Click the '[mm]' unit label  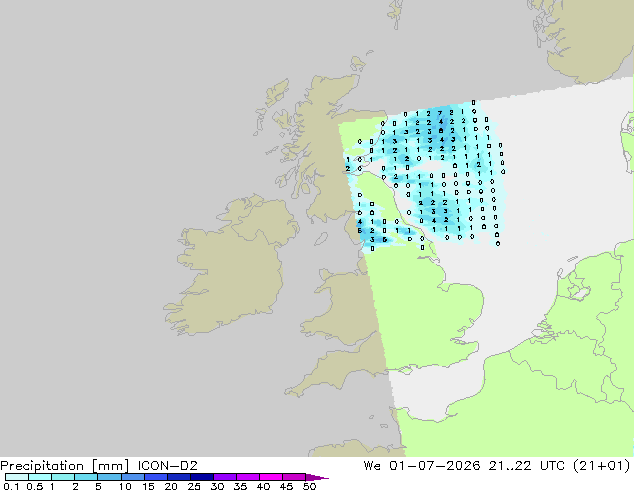tap(111, 466)
